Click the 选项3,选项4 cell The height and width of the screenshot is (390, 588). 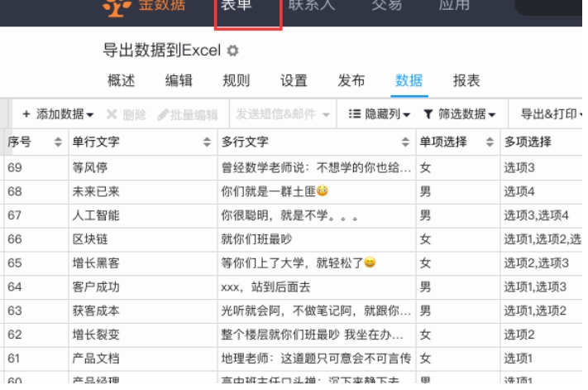coord(542,216)
